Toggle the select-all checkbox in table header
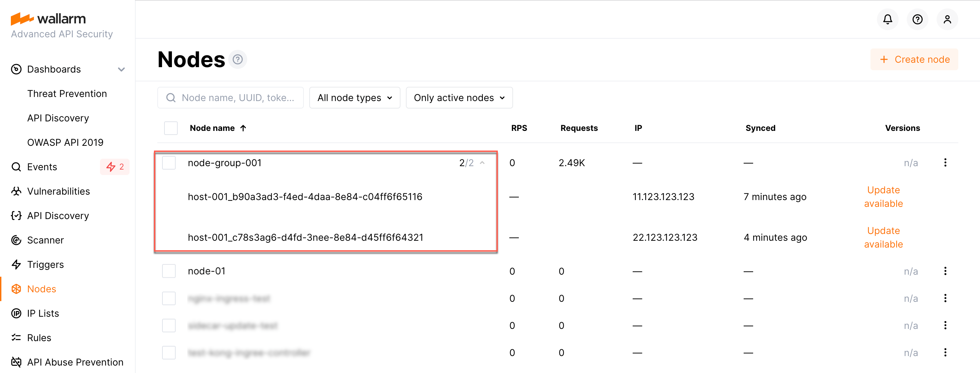Image resolution: width=980 pixels, height=373 pixels. coord(171,128)
